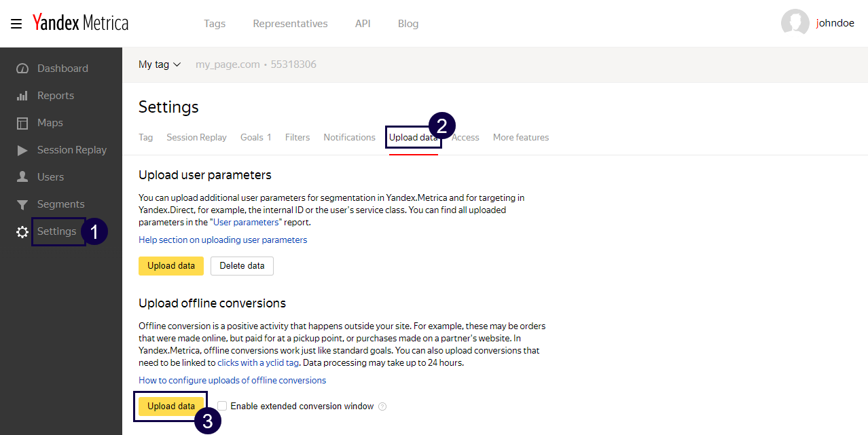Open the johndoe profile avatar
The height and width of the screenshot is (435, 868).
click(795, 22)
